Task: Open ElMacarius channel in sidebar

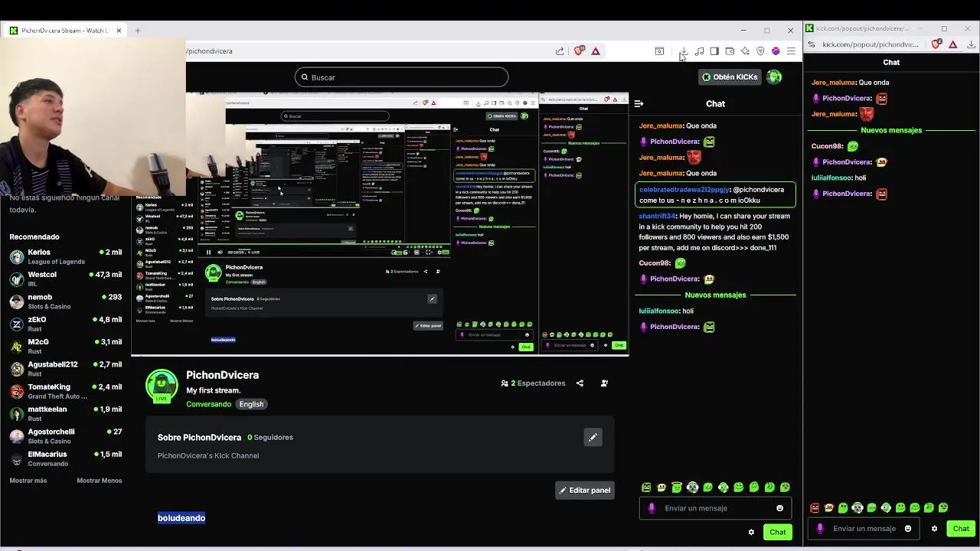Action: 65,458
